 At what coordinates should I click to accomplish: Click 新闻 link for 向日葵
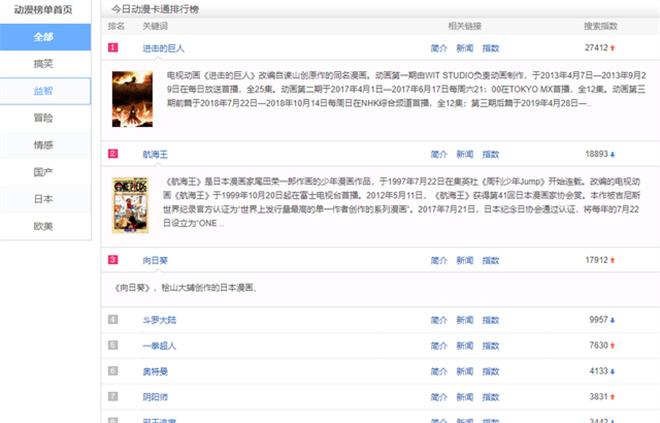click(x=465, y=261)
